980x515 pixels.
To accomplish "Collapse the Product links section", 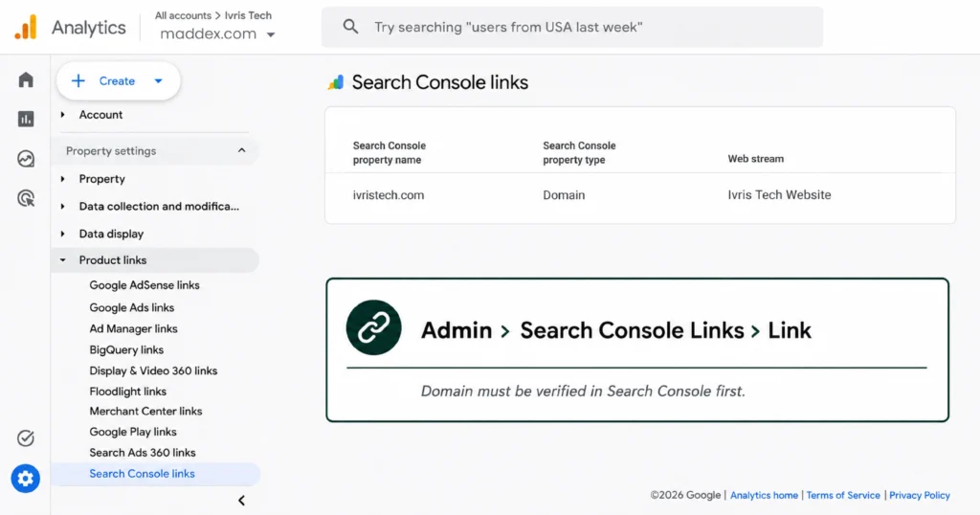I will [155, 260].
